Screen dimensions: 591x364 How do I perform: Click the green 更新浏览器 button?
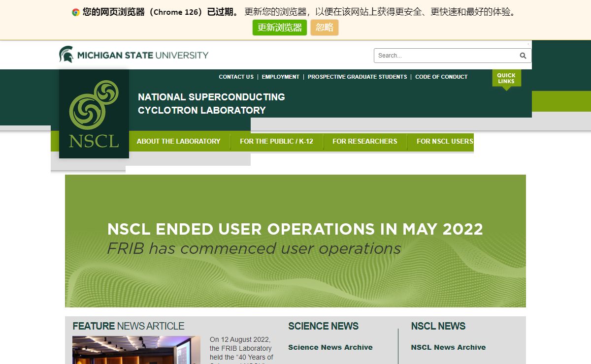click(280, 28)
